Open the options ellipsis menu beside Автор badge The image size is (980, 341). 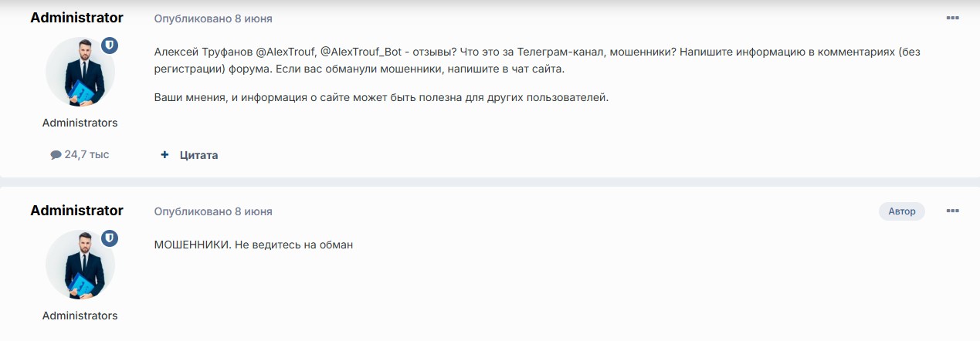pyautogui.click(x=952, y=211)
